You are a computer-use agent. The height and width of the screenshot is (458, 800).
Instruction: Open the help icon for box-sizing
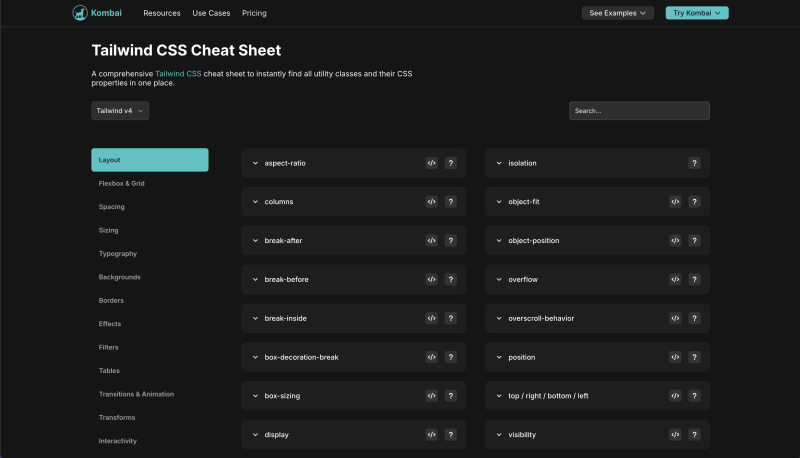coord(450,396)
